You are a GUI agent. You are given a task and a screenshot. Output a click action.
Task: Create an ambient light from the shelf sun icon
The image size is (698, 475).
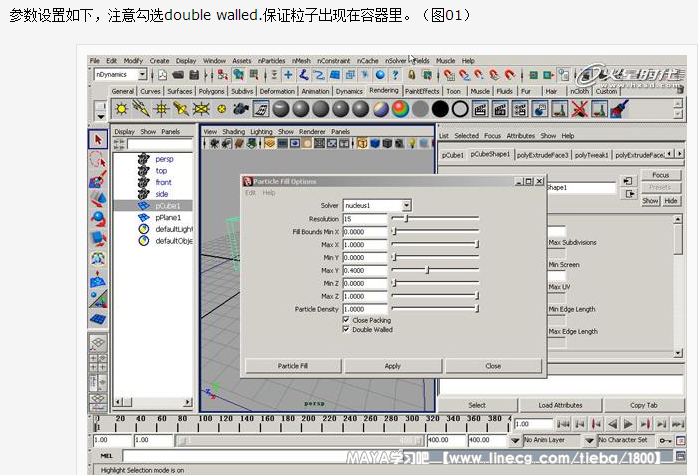(x=121, y=109)
